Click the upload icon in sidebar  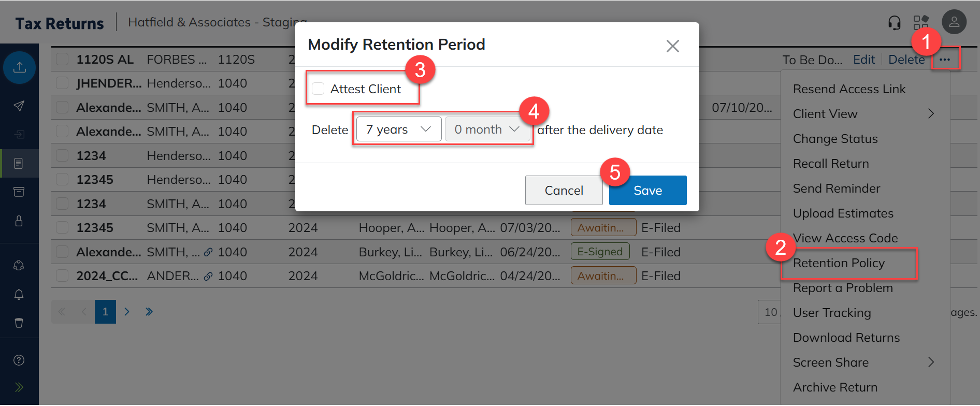19,67
